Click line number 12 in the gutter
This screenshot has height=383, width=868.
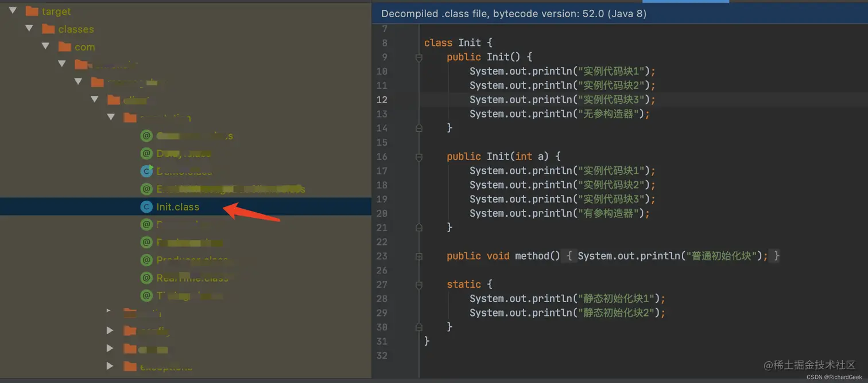[x=382, y=100]
